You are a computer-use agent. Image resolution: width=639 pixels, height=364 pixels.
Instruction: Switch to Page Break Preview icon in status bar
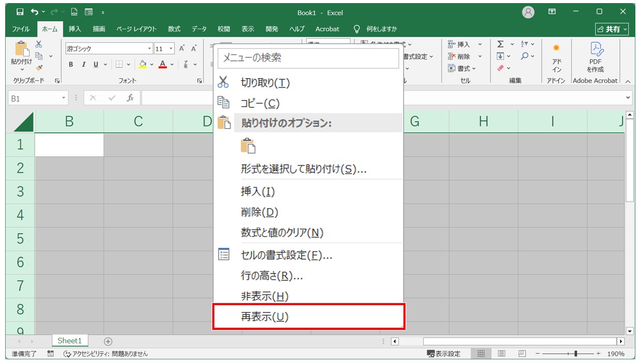[x=522, y=354]
